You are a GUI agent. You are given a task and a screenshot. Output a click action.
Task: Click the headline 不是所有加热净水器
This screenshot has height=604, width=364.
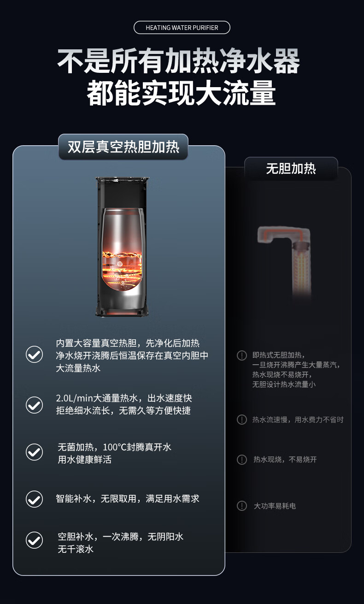click(x=179, y=61)
